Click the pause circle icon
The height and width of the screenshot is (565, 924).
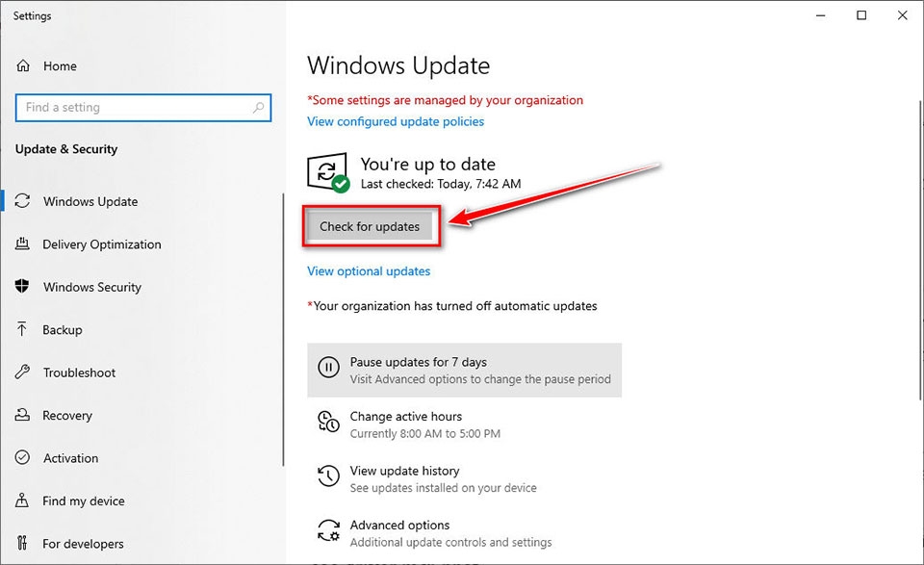click(x=328, y=367)
